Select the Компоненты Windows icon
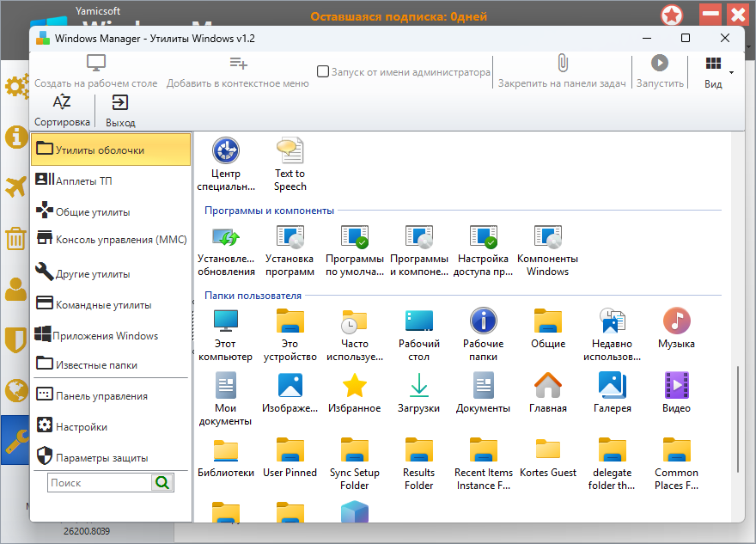Viewport: 756px width, 544px height. tap(547, 237)
